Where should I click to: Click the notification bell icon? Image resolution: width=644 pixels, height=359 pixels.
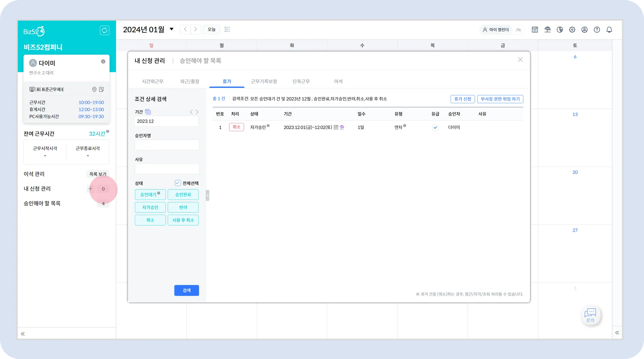(609, 30)
